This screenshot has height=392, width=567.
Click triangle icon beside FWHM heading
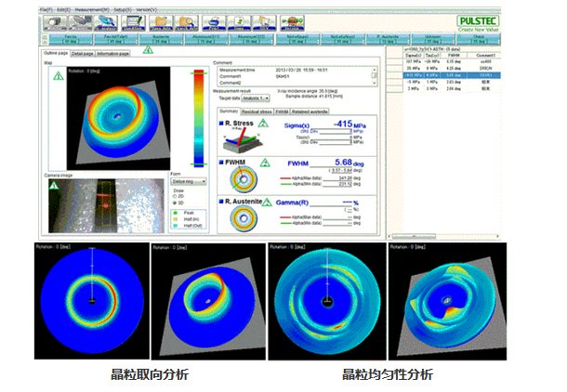[265, 163]
